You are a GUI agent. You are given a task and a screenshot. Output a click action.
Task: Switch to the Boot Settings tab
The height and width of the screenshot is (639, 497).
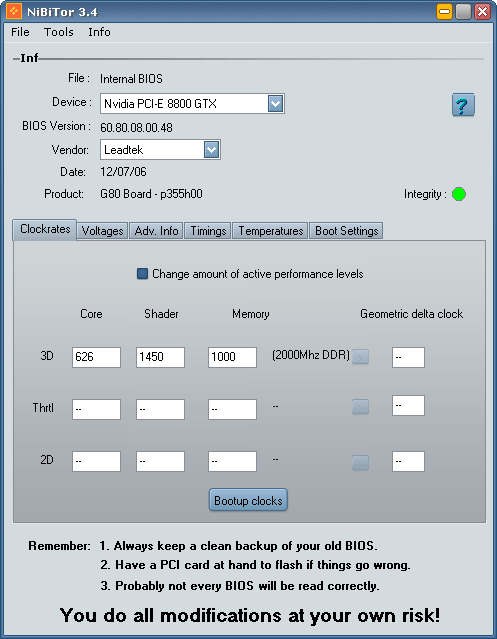point(346,231)
